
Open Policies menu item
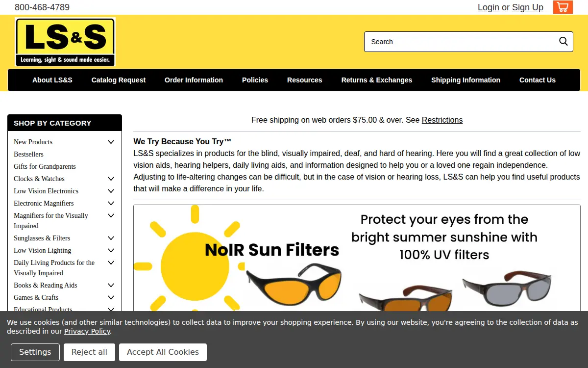pyautogui.click(x=255, y=80)
